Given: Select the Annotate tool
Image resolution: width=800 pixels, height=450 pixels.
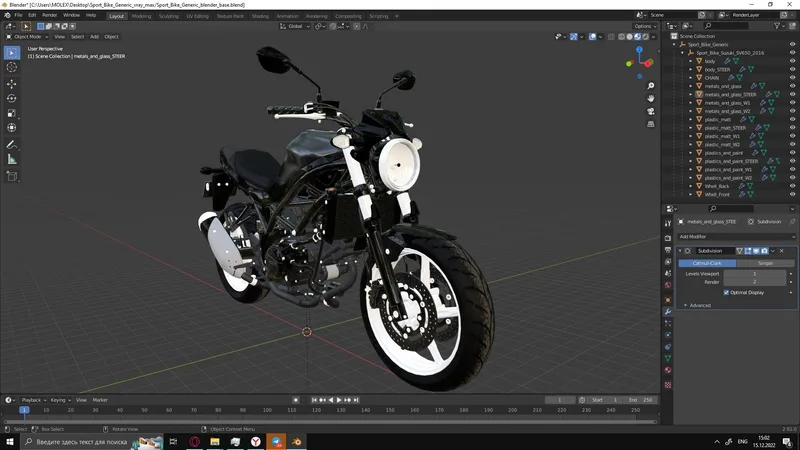Looking at the screenshot, I should 12,145.
